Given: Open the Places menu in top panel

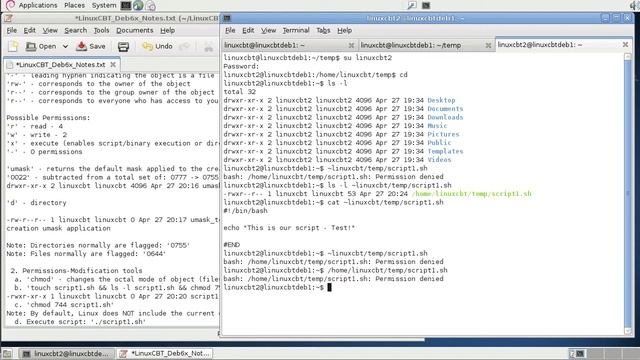Looking at the screenshot, I should [x=74, y=5].
